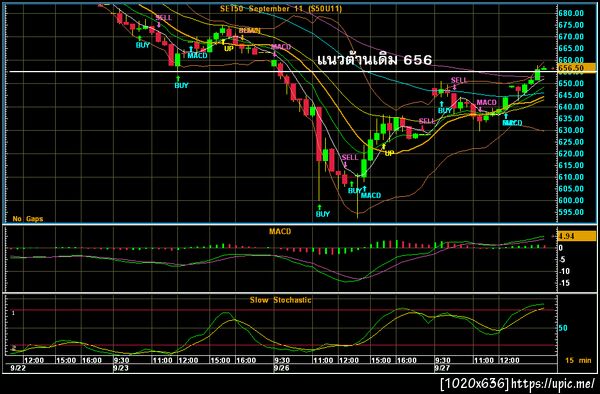600x394 pixels.
Task: Click the 630.00 price axis value
Action: coord(571,130)
